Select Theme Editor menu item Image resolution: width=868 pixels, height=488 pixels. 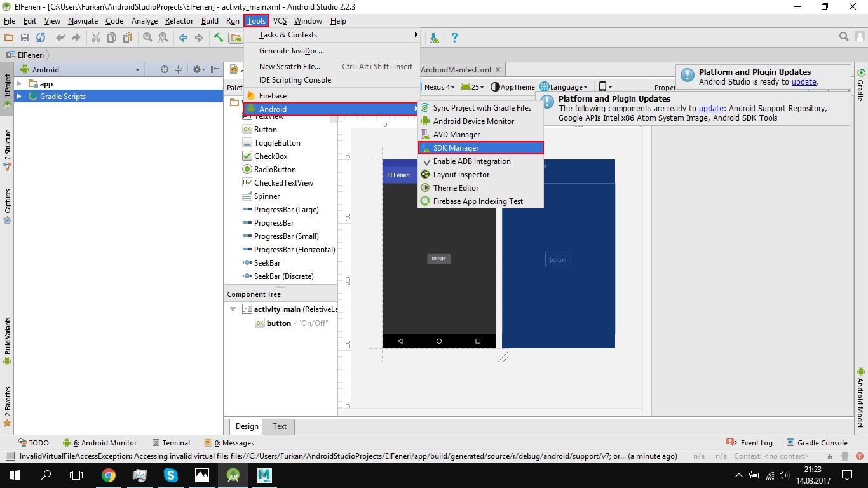click(480, 188)
